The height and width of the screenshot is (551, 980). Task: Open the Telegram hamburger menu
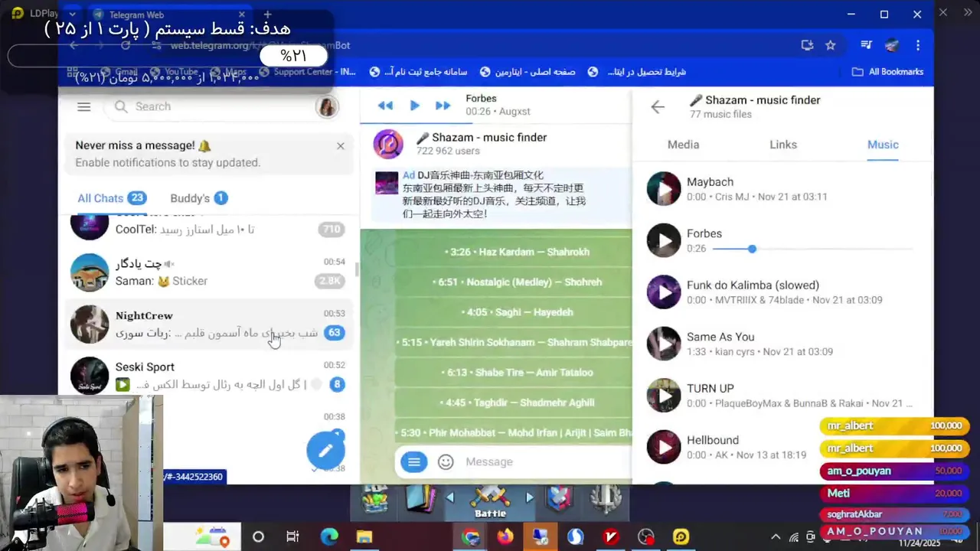click(84, 107)
